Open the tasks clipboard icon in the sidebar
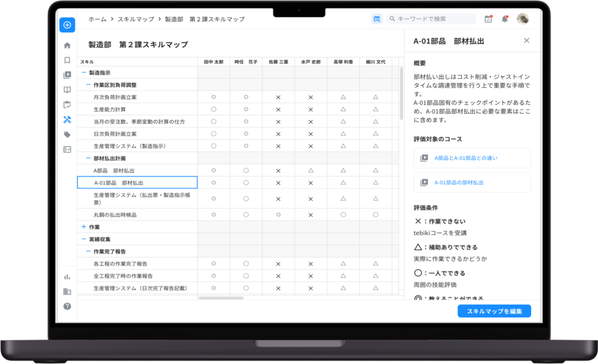This screenshot has width=598, height=364. (67, 105)
